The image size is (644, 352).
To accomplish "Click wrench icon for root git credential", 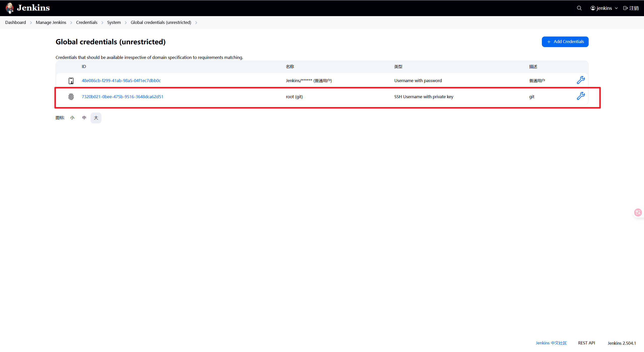I will coord(581,96).
